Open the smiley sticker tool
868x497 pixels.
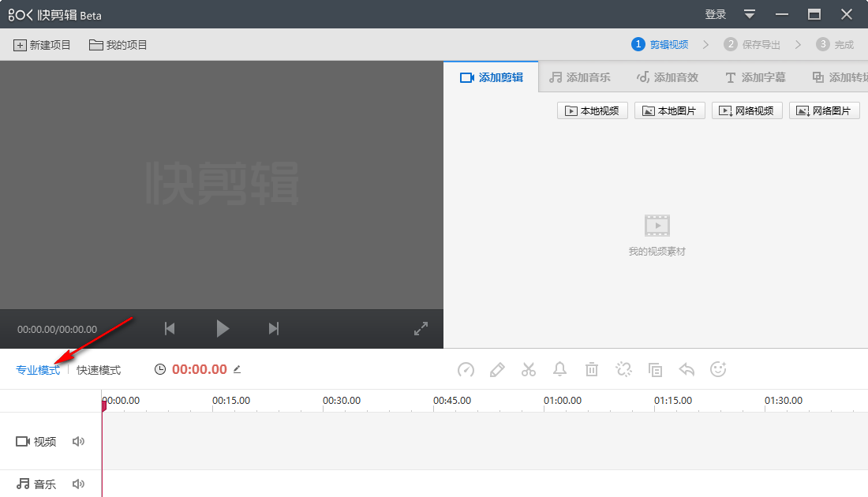tap(718, 369)
